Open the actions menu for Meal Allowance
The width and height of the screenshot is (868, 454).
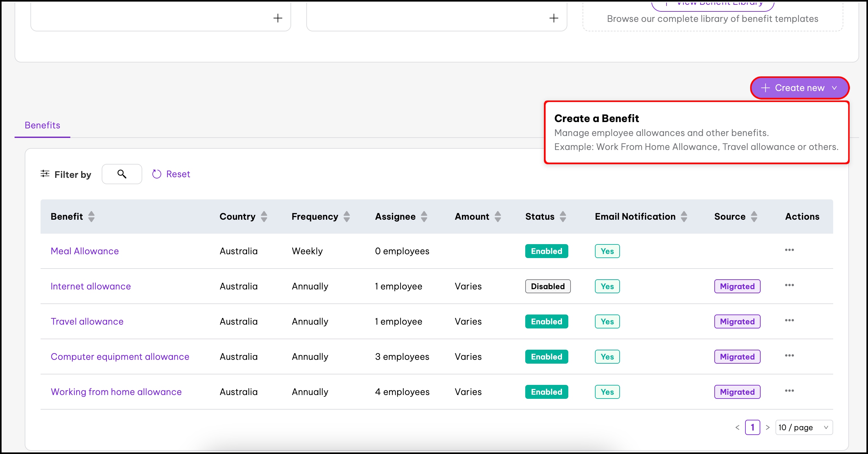tap(789, 250)
